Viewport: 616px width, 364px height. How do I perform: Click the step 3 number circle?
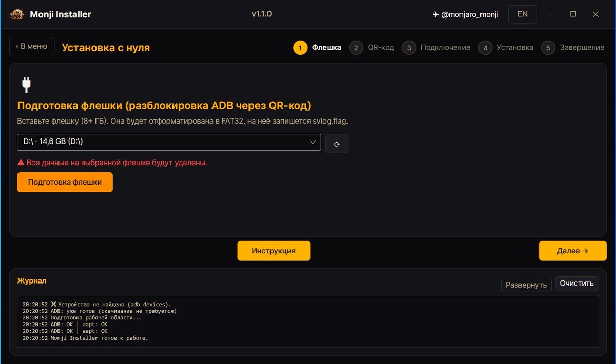tap(409, 48)
